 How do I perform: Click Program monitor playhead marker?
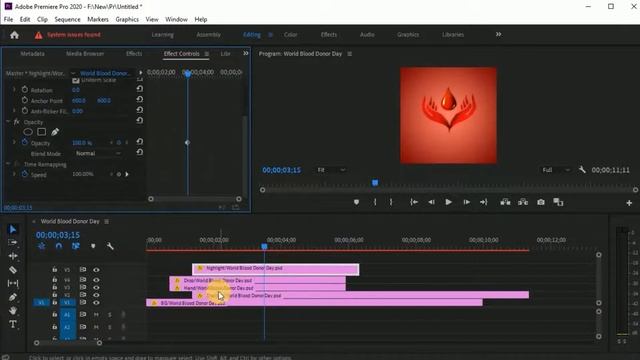click(375, 183)
